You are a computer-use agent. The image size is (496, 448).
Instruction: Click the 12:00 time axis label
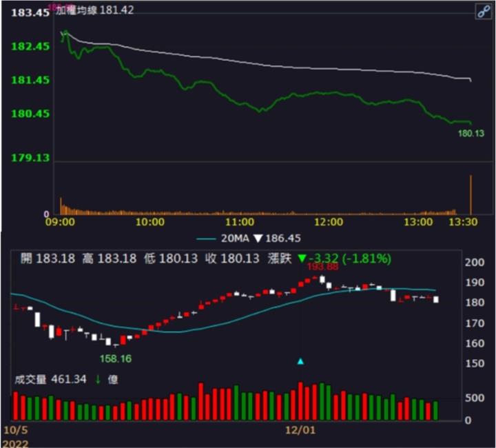point(329,222)
